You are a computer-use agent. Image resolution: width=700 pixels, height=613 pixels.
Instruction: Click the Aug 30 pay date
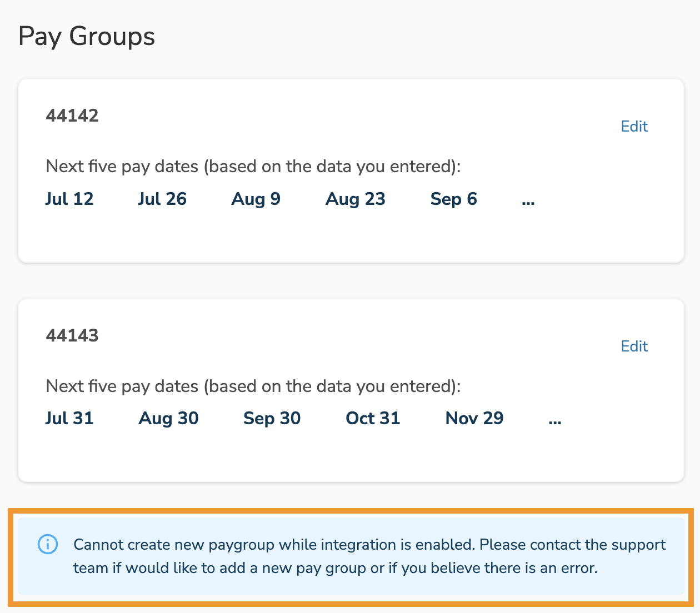click(x=168, y=419)
